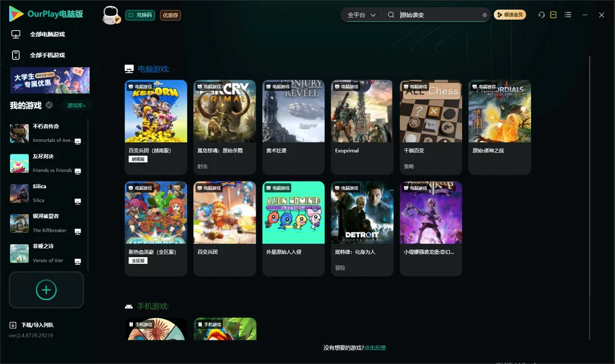Open the Alien Hominid Invasion card

(293, 229)
